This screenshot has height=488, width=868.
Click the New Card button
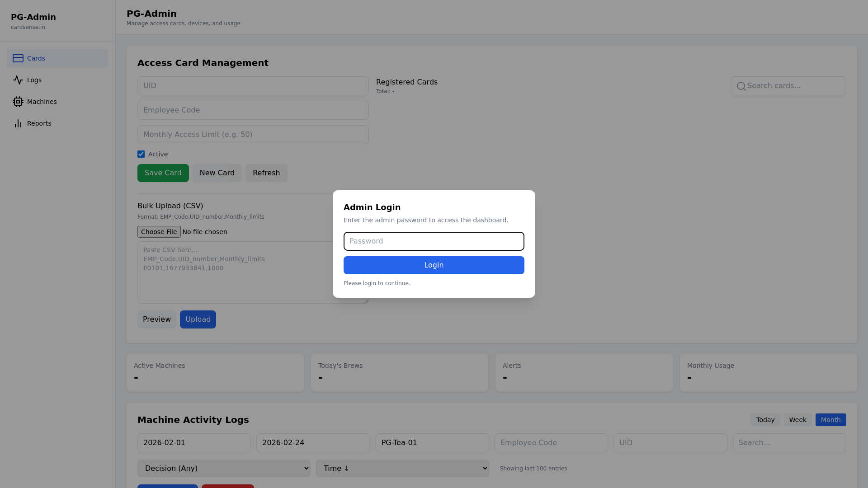pos(217,173)
